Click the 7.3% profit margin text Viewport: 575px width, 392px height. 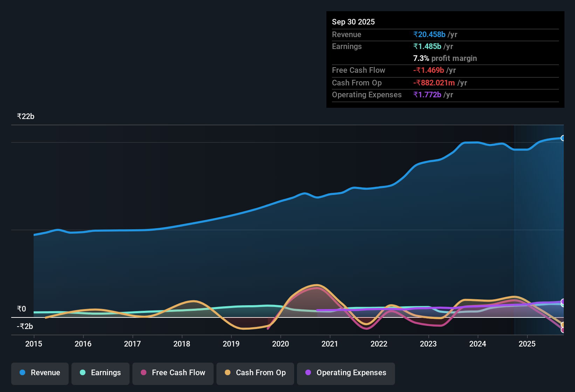coord(445,58)
